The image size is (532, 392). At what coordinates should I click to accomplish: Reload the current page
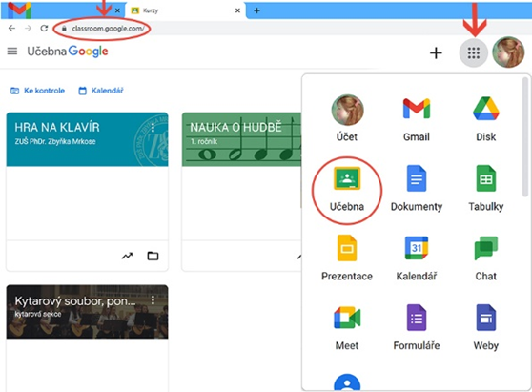tap(44, 29)
